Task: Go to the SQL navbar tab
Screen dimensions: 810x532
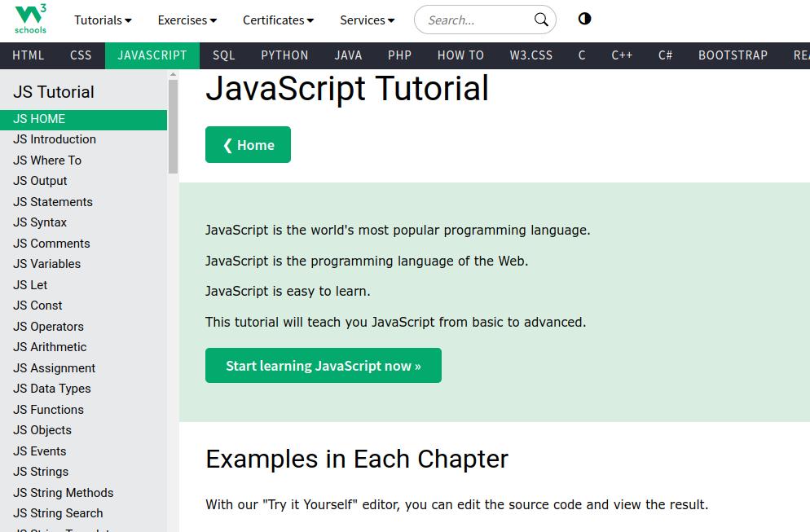Action: [223, 55]
